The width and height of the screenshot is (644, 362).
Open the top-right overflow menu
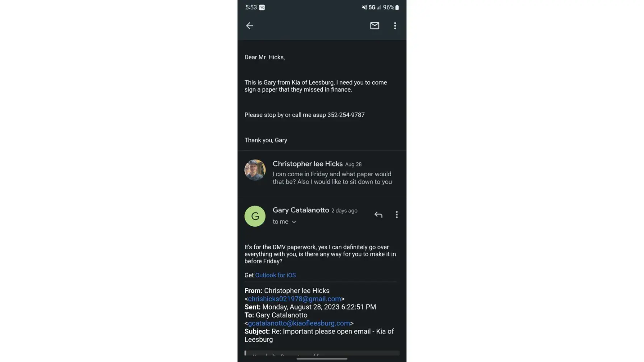click(x=395, y=26)
